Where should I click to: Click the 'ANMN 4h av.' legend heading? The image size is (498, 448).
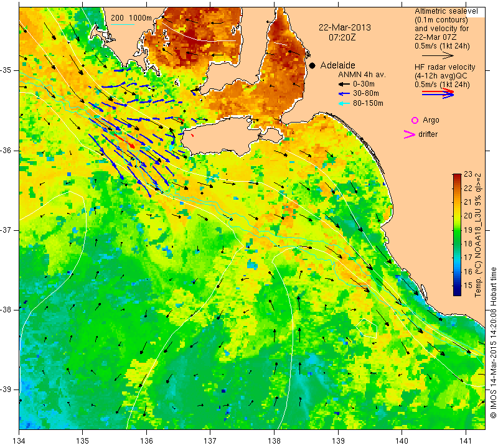tap(362, 75)
